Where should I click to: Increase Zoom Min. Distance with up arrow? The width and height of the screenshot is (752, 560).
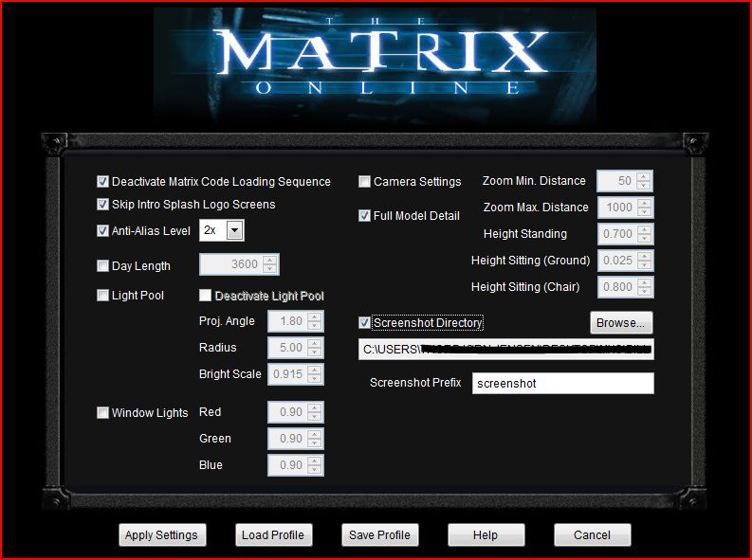point(644,176)
